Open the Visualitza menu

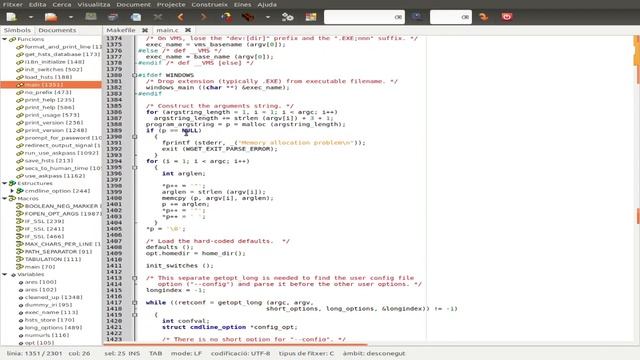click(x=93, y=4)
